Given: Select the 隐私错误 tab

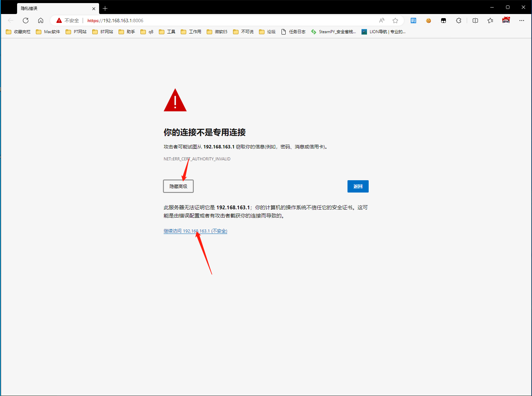Looking at the screenshot, I should click(55, 8).
